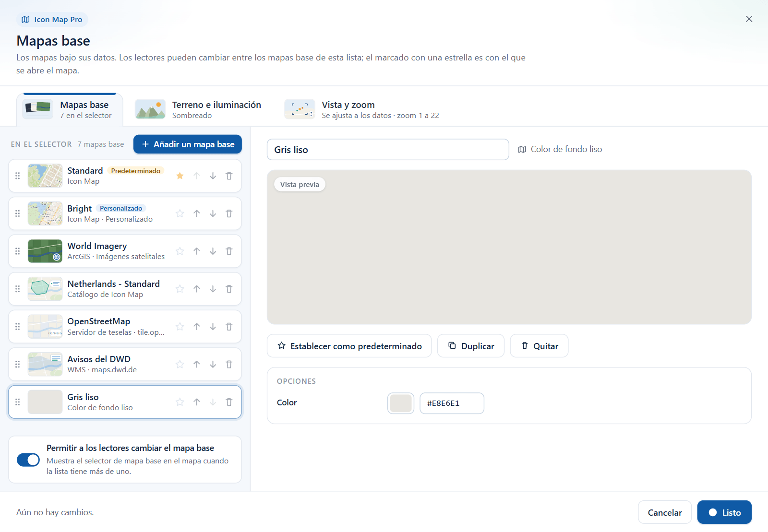Click the #E8E6E1 hex color field
768x532 pixels.
(x=452, y=403)
